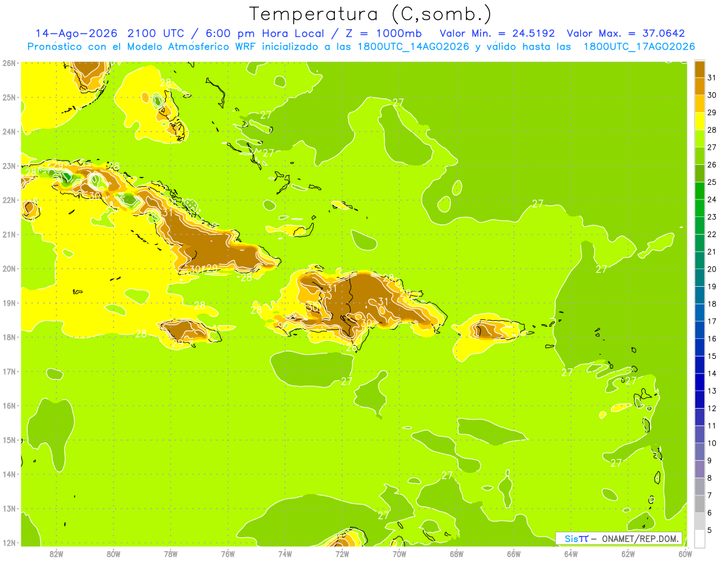728x562 pixels.
Task: Click the number 12 on the color scale
Action: point(712,408)
